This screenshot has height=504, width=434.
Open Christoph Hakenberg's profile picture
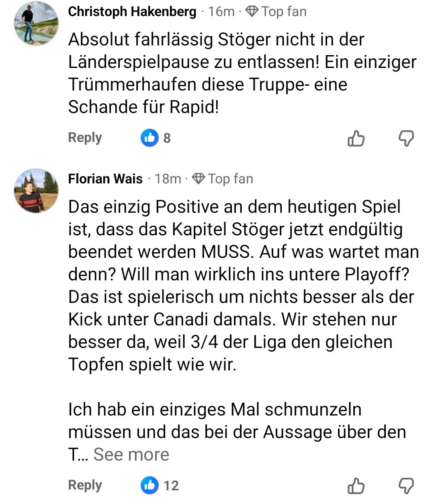point(36,23)
